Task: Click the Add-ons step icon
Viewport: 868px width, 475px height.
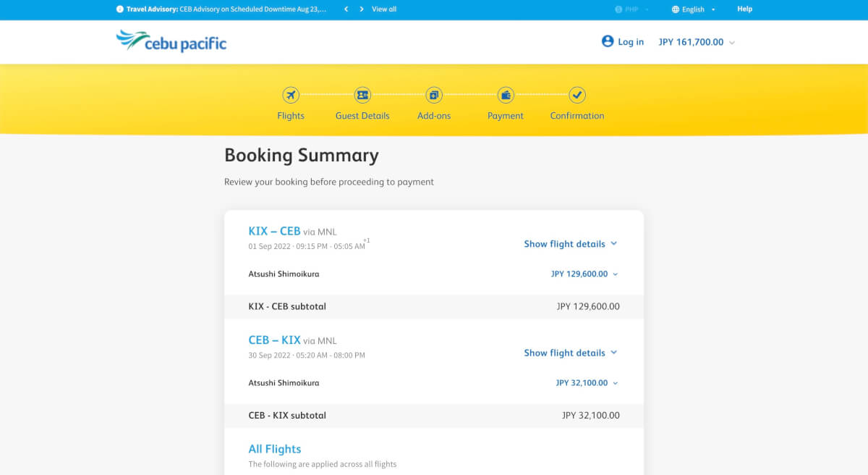Action: tap(434, 95)
